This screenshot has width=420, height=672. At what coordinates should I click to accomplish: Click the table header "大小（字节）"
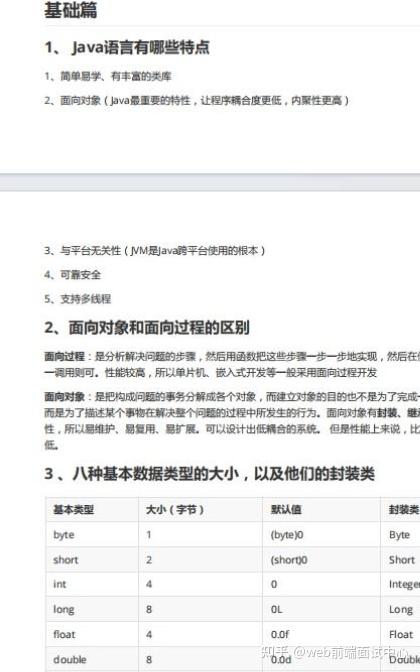tap(175, 510)
